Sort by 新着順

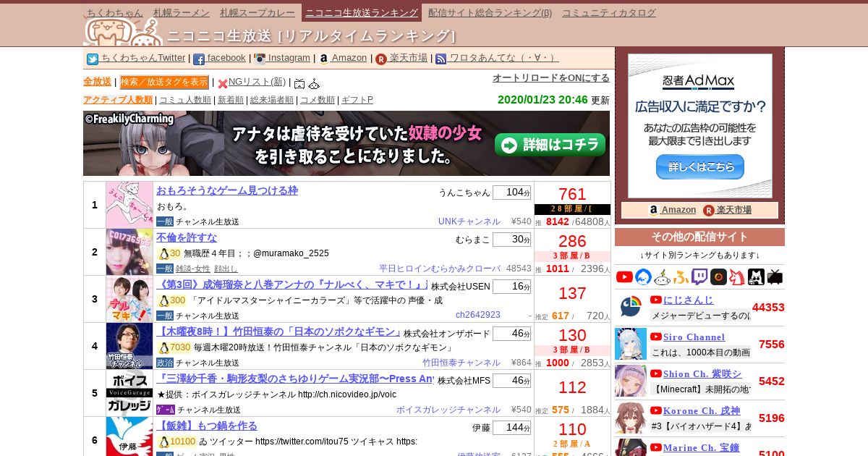(x=231, y=100)
